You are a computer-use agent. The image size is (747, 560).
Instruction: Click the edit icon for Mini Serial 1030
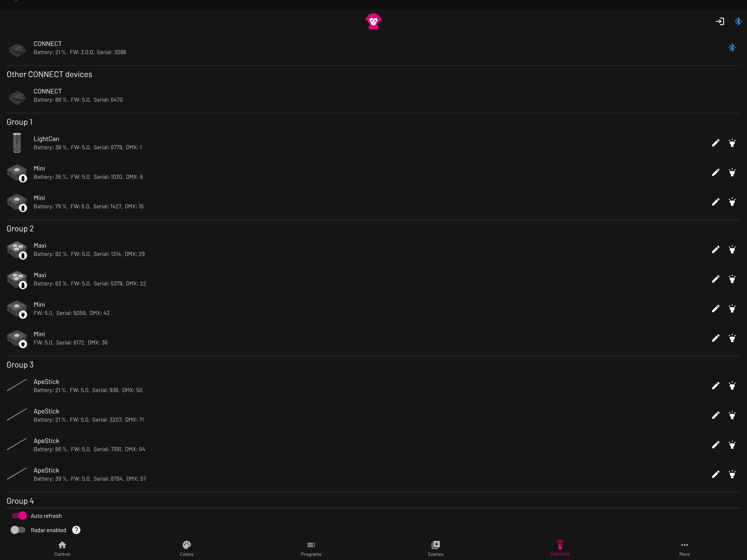715,172
